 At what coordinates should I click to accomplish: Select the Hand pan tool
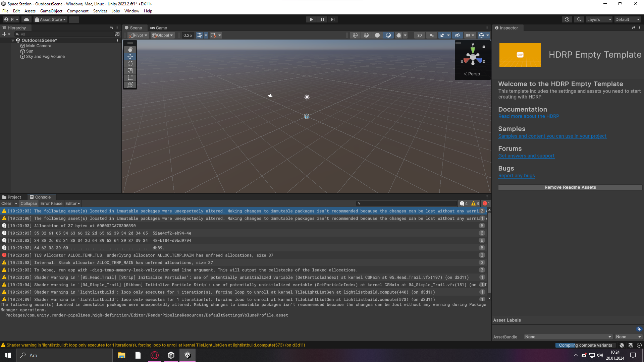point(130,49)
